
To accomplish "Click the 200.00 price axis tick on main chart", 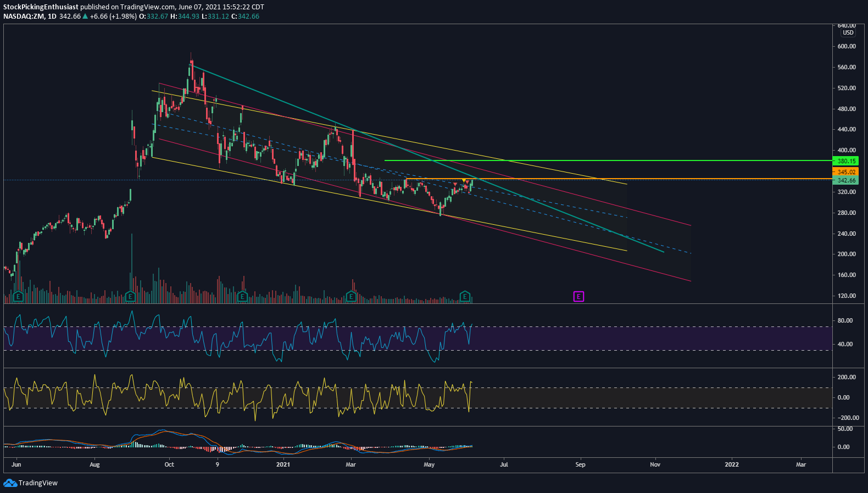I will 847,254.
